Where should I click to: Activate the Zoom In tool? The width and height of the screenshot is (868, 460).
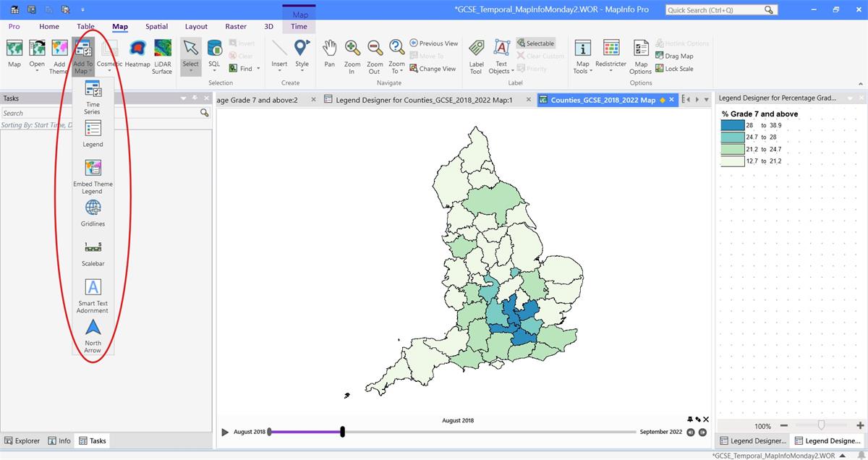(352, 56)
